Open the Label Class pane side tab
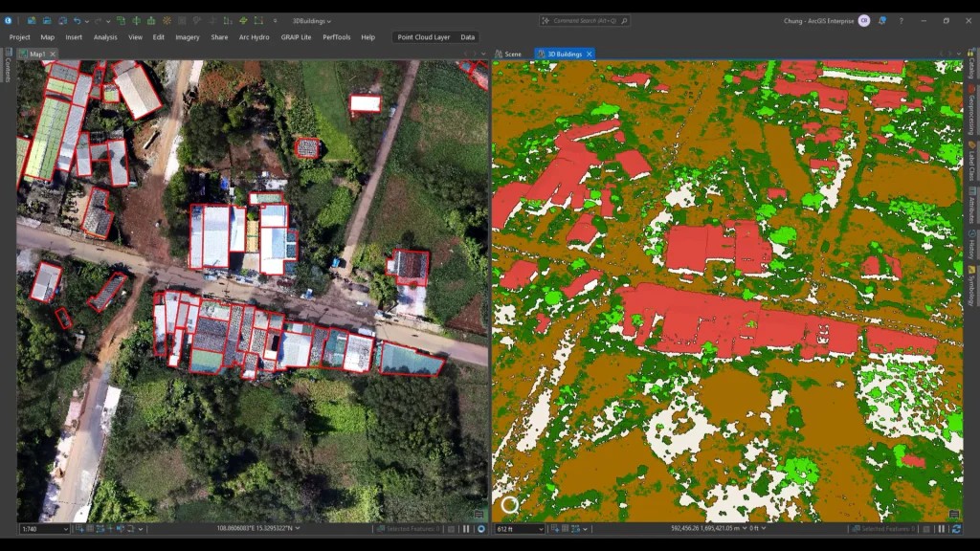 (971, 161)
